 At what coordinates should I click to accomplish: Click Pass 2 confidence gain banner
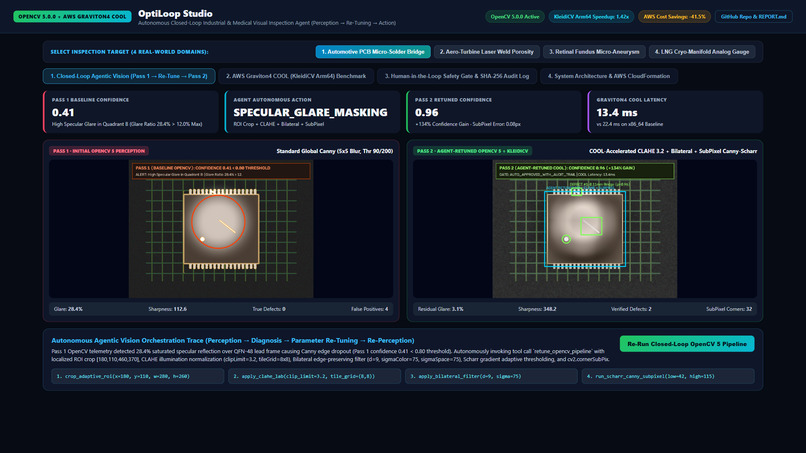point(585,171)
